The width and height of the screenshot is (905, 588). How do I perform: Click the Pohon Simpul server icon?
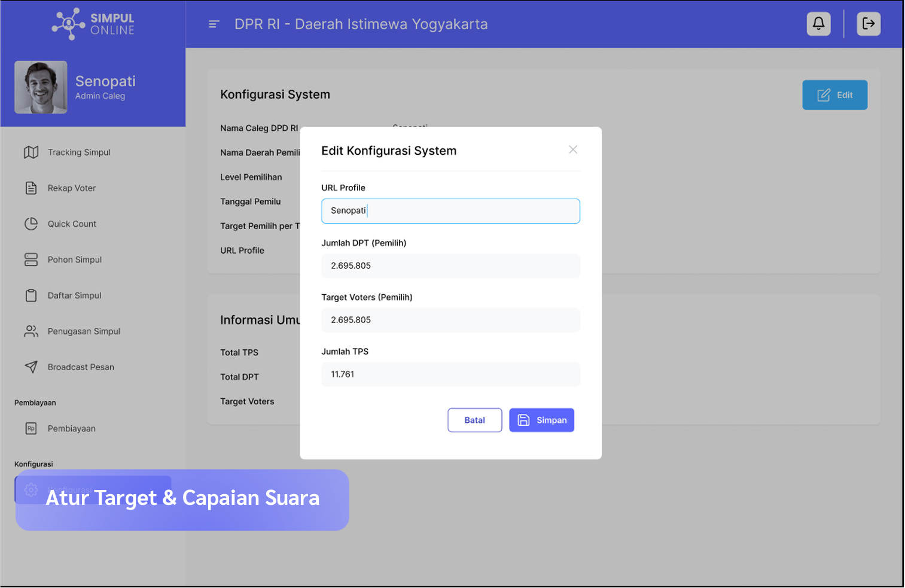click(31, 260)
